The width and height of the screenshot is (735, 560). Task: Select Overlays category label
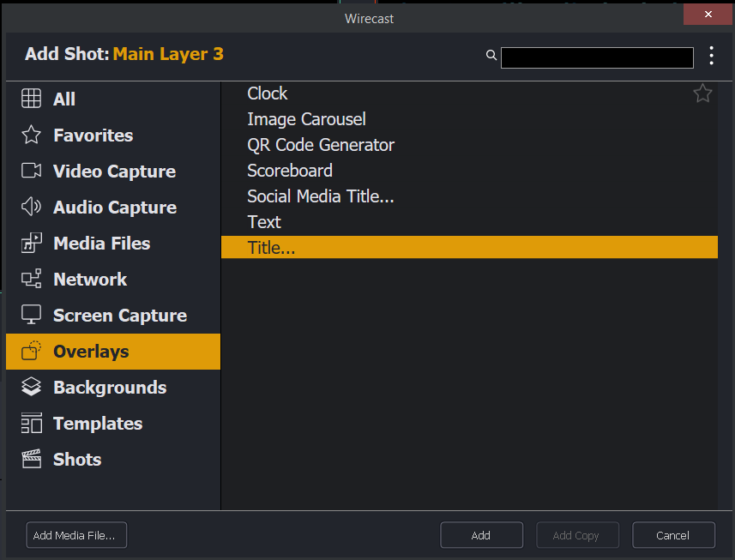pos(91,352)
